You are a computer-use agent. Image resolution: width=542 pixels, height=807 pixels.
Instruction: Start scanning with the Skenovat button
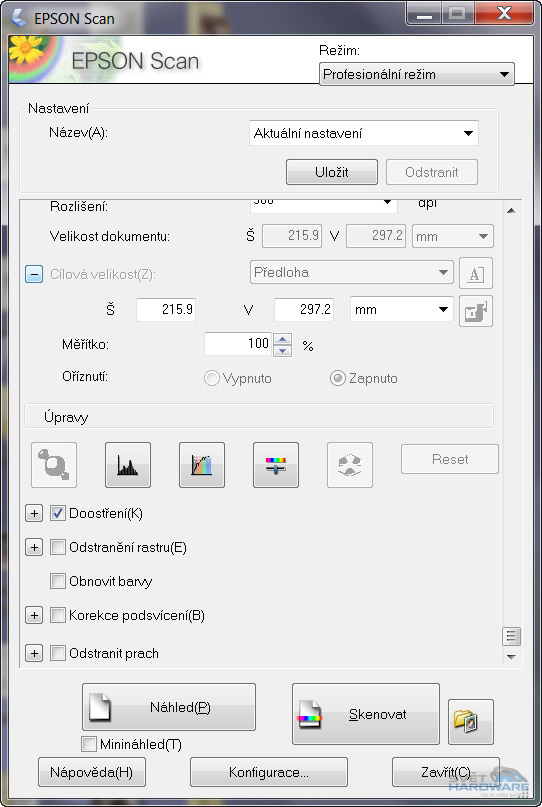click(x=366, y=714)
